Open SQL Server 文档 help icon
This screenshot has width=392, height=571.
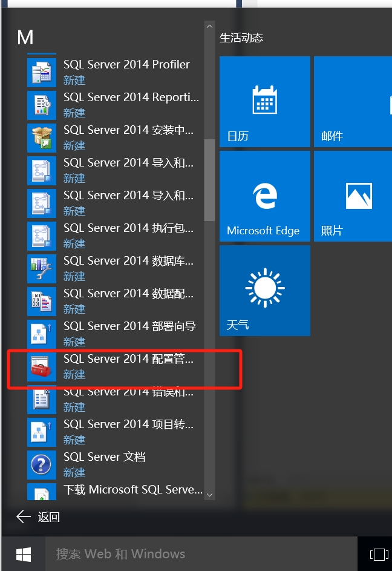point(42,464)
